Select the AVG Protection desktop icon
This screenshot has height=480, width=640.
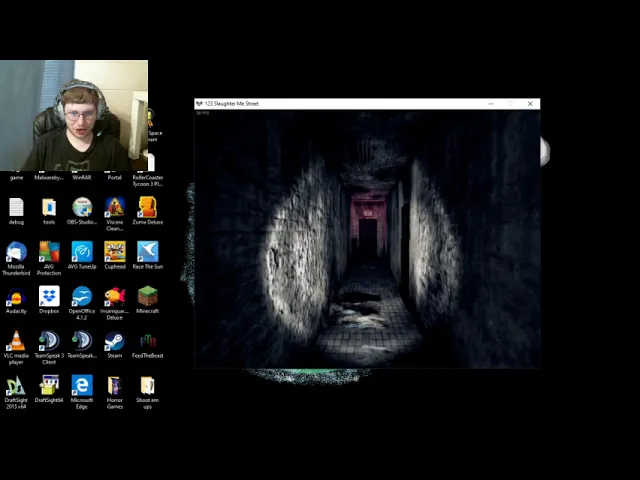point(49,252)
